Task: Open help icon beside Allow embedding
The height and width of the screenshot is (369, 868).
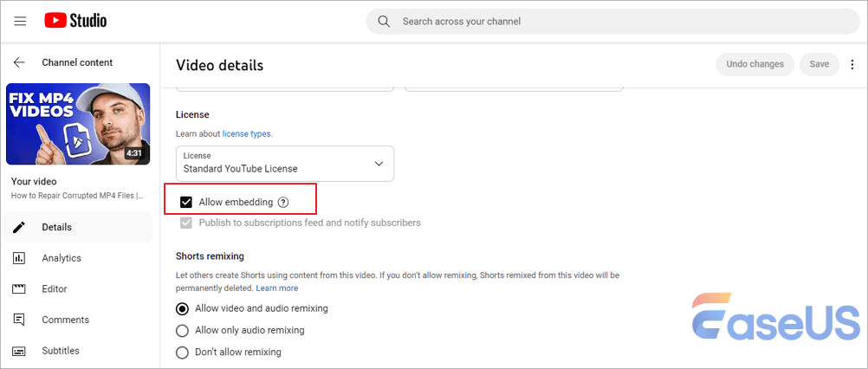Action: (x=283, y=203)
